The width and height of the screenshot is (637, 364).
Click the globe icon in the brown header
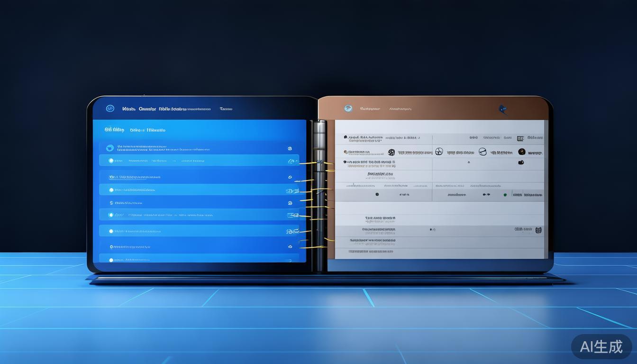[x=348, y=109]
